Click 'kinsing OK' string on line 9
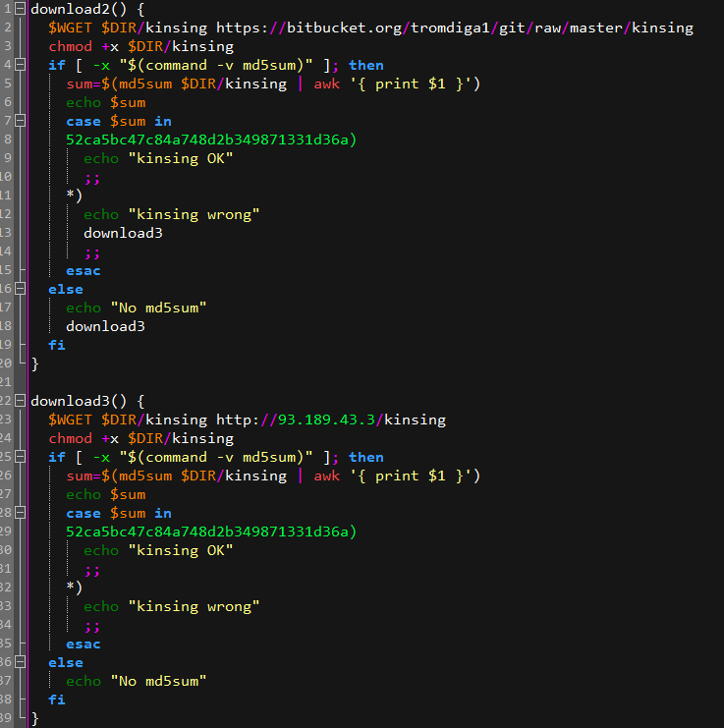724x728 pixels. 181,158
